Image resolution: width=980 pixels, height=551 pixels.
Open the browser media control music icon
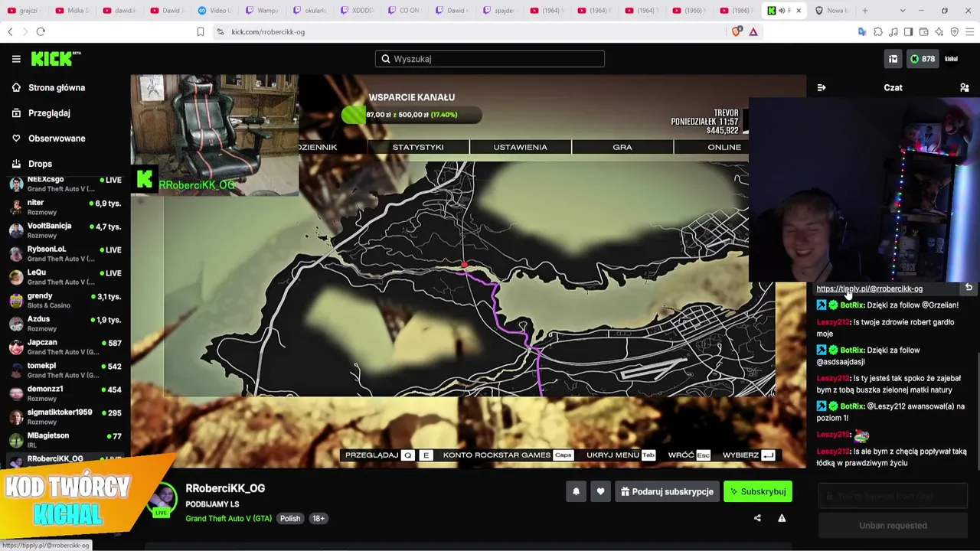coord(893,31)
